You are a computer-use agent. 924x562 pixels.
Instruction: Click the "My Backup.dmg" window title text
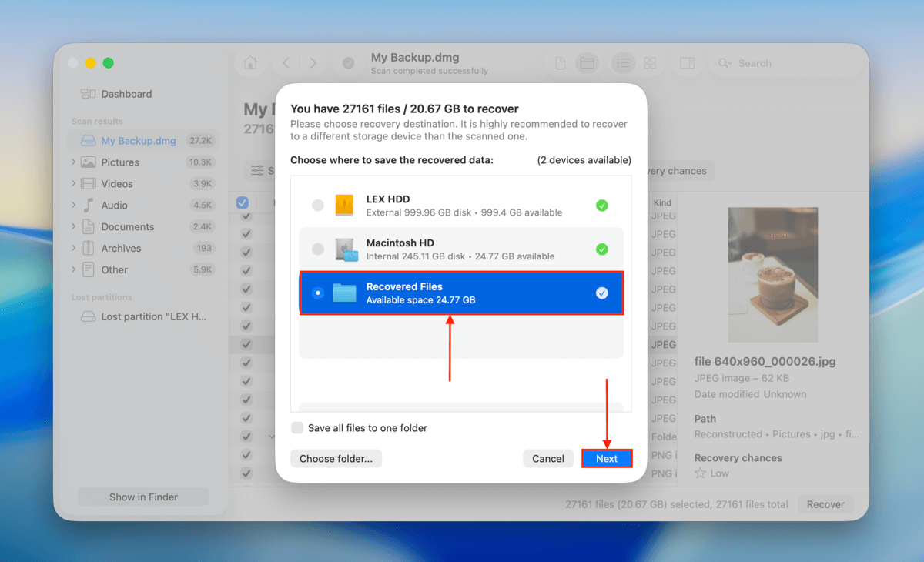pos(415,58)
